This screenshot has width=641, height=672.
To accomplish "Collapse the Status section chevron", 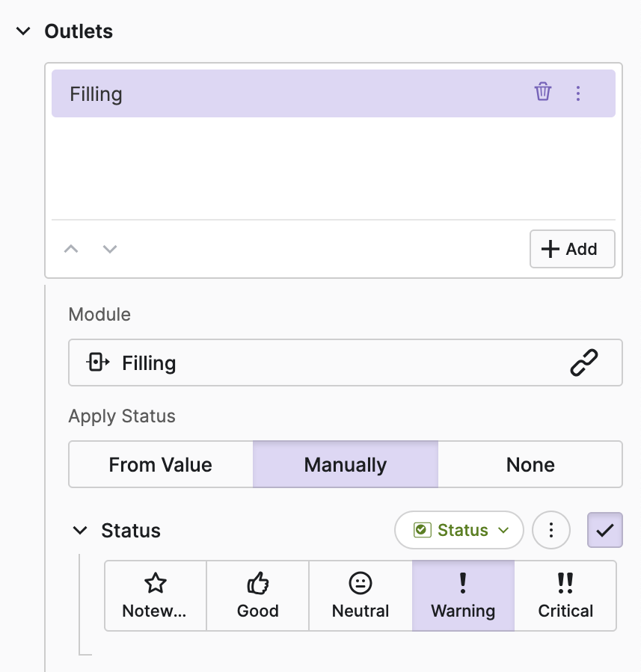I will [80, 531].
